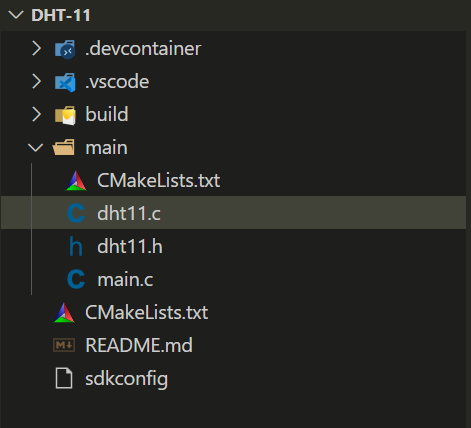Expand the .vscode folder chevron

coord(36,82)
